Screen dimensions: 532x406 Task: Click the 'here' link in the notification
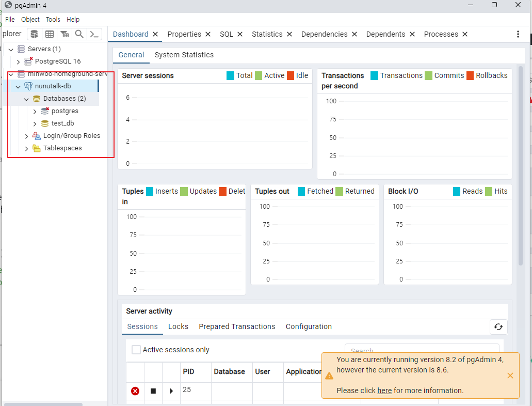(x=384, y=391)
